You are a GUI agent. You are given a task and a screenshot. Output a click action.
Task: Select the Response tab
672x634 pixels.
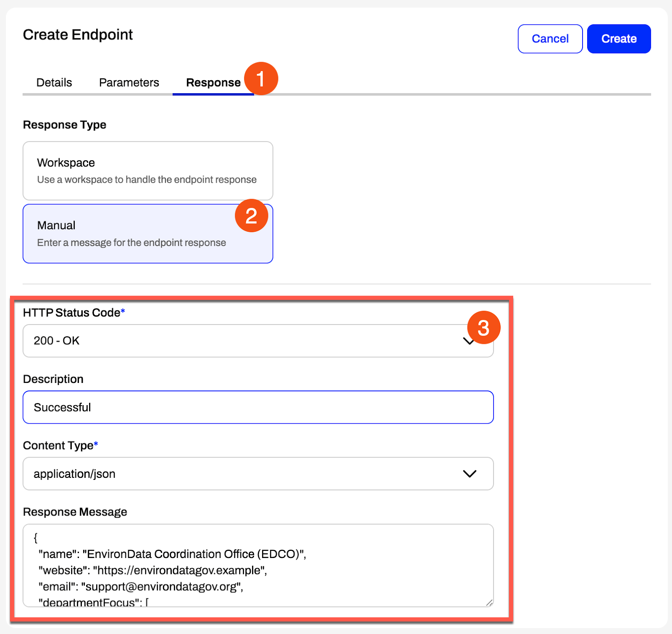click(213, 83)
